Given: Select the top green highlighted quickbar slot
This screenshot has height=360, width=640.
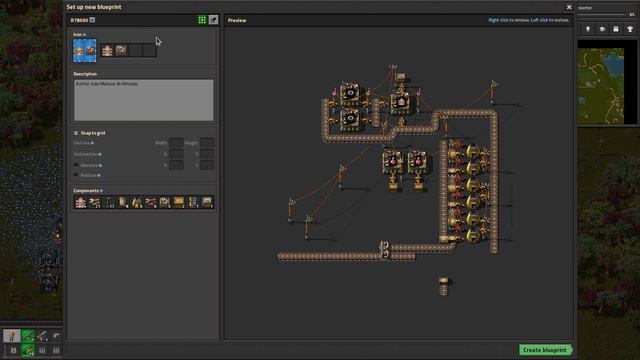Looking at the screenshot, I should 28,336.
